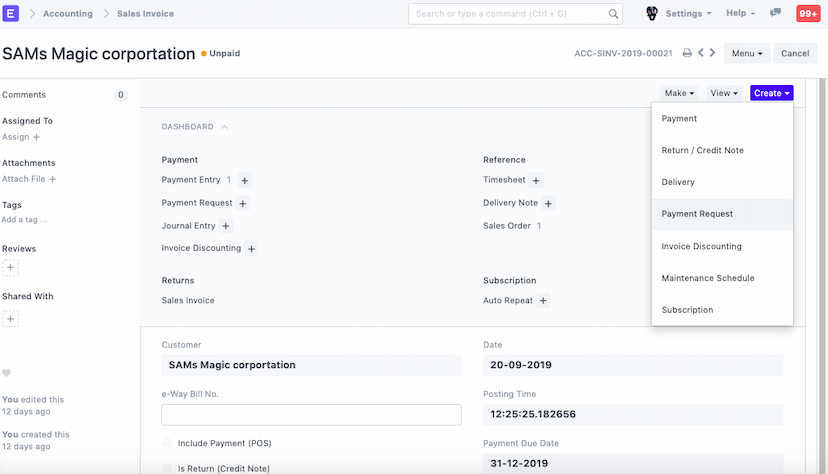The image size is (828, 474).
Task: Click the search magnifier icon
Action: pyautogui.click(x=613, y=14)
